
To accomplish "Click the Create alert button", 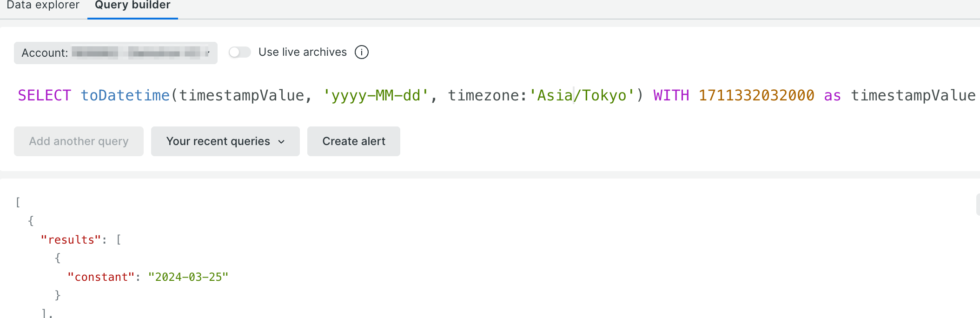I will coord(353,141).
